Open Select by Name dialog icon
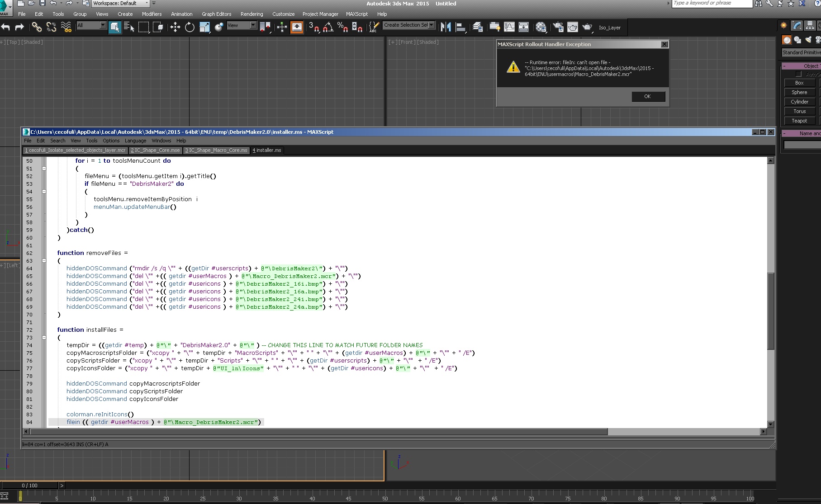The image size is (821, 504). pos(129,27)
